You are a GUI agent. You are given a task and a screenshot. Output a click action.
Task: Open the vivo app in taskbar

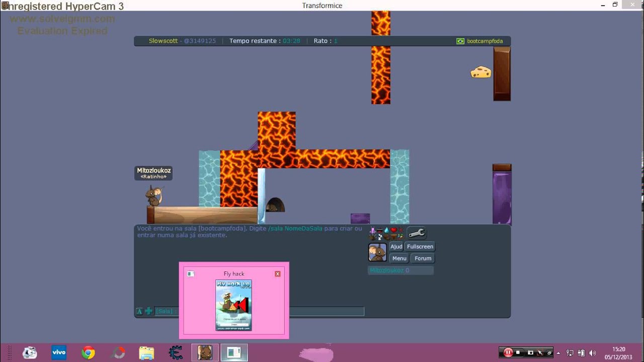point(59,353)
